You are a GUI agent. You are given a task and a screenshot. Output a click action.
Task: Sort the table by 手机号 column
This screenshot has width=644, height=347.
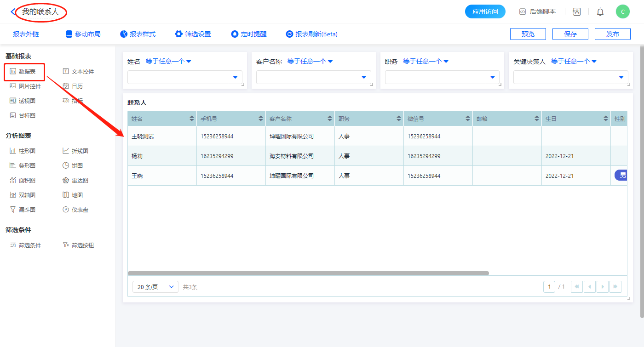click(261, 119)
